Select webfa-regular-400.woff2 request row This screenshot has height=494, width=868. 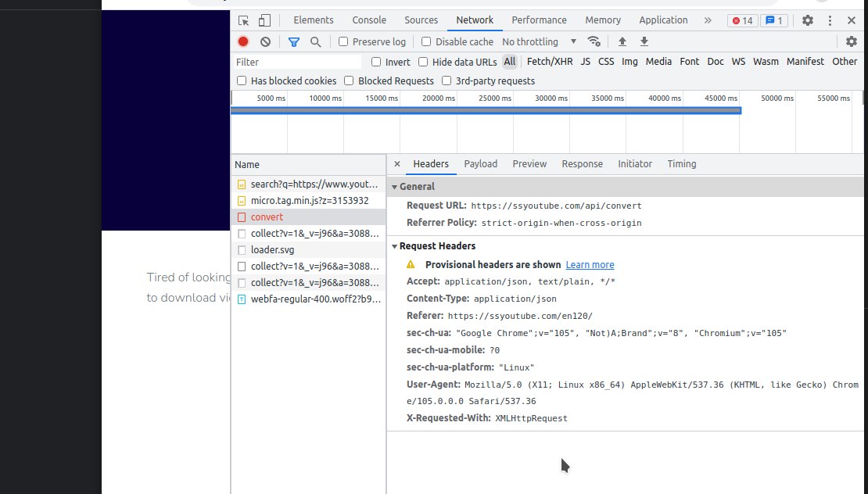pos(308,299)
